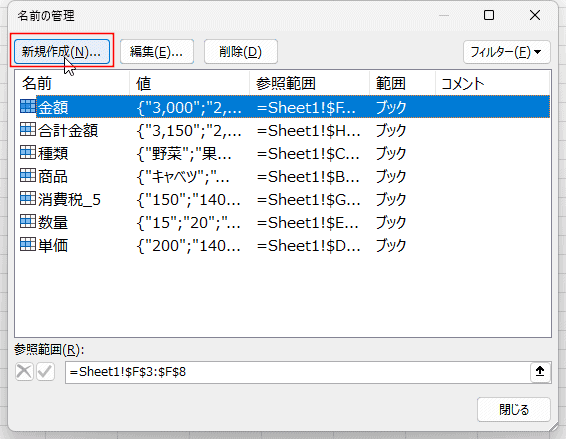
Task: Click the 削除(D) button
Action: [x=241, y=52]
